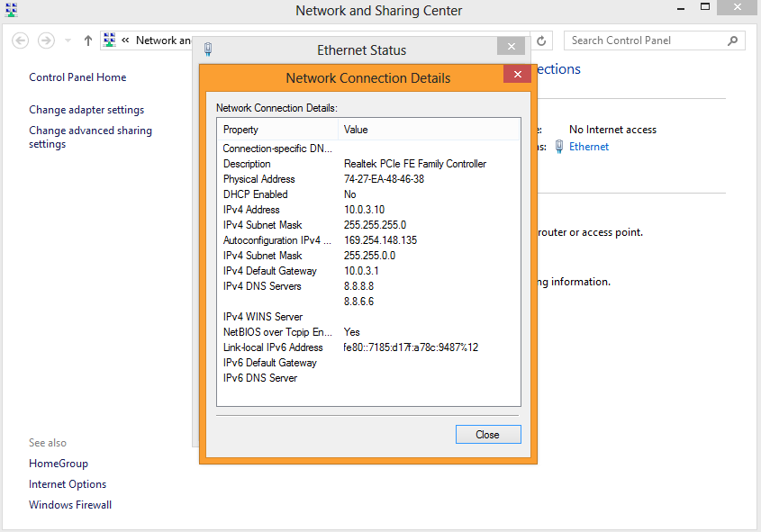
Task: Open the recent locations dropdown arrow
Action: [x=66, y=40]
